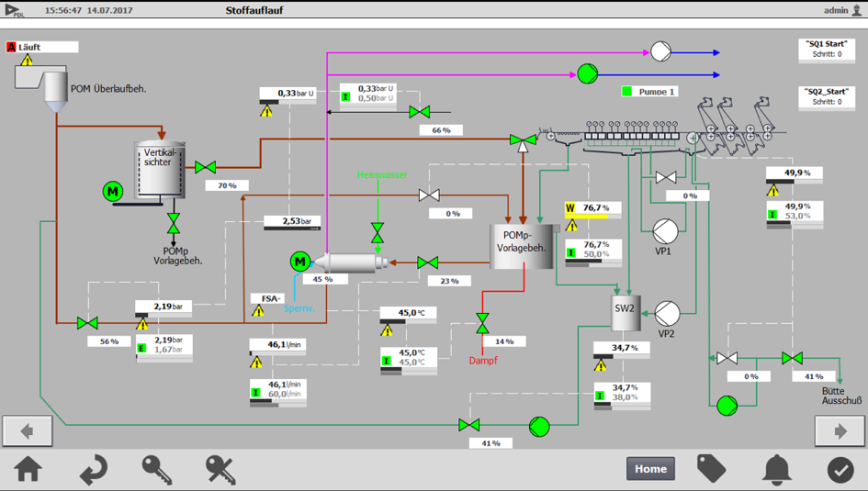Click the return arrow icon
868x491 pixels.
[92, 469]
